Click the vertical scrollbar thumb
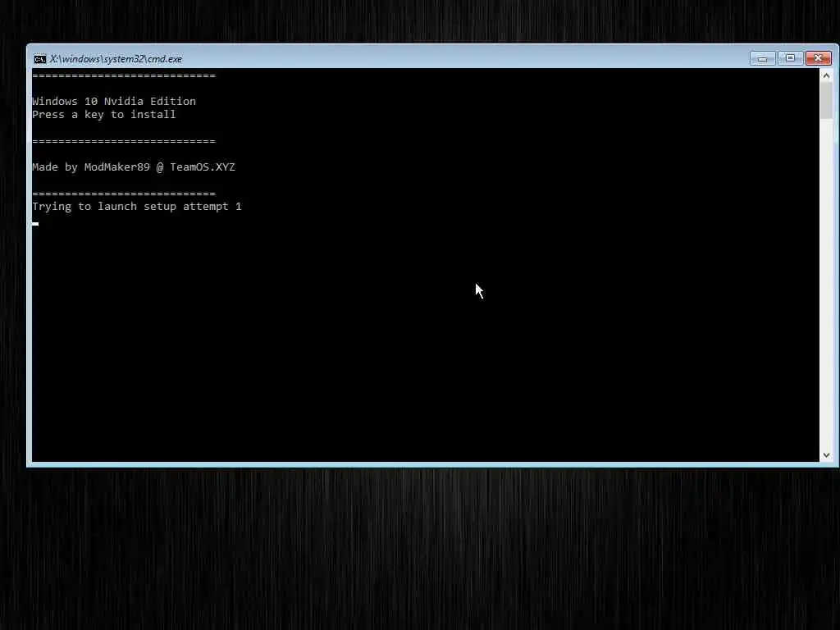The width and height of the screenshot is (840, 630). [826, 101]
